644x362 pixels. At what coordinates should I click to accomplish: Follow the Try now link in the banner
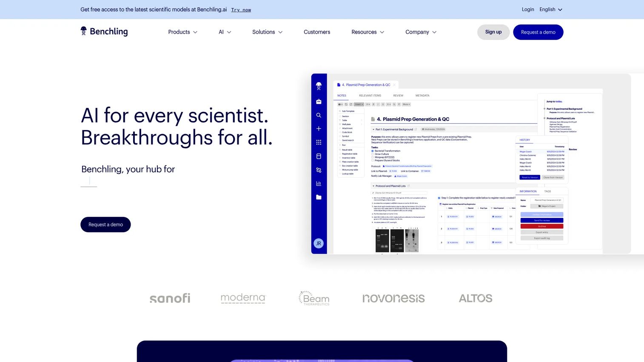pos(241,10)
